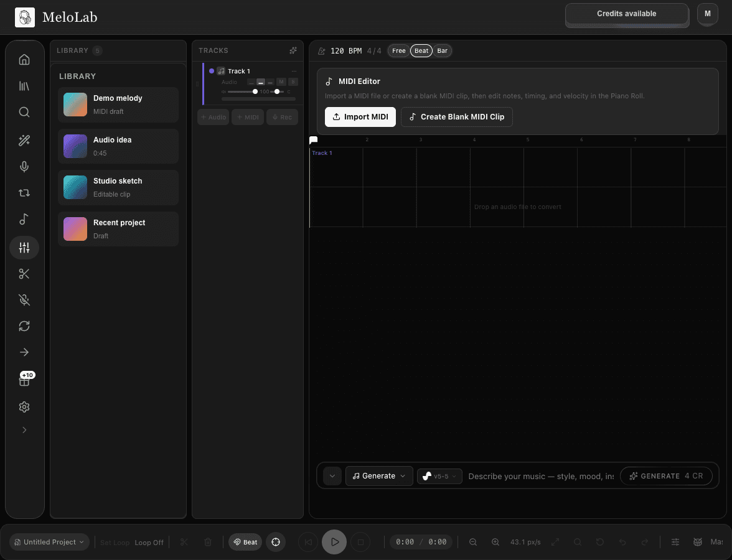Open the crossed-out microphone icon in sidebar
This screenshot has height=560, width=732.
[24, 300]
